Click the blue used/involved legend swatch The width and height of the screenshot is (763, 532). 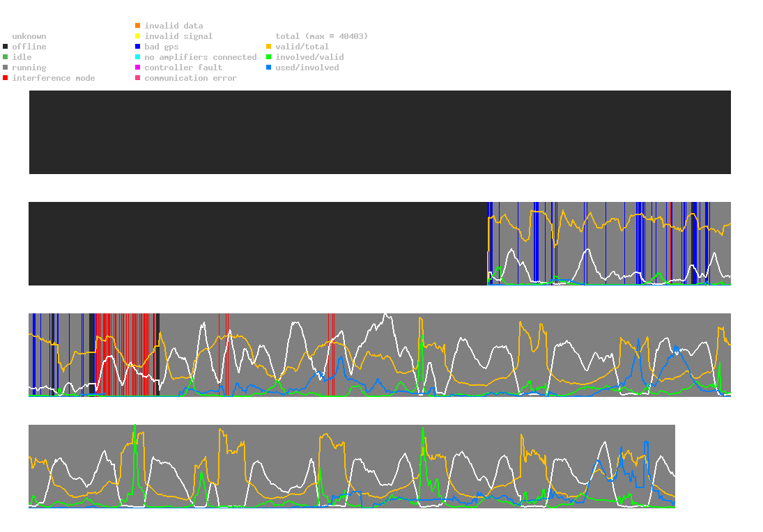point(268,68)
